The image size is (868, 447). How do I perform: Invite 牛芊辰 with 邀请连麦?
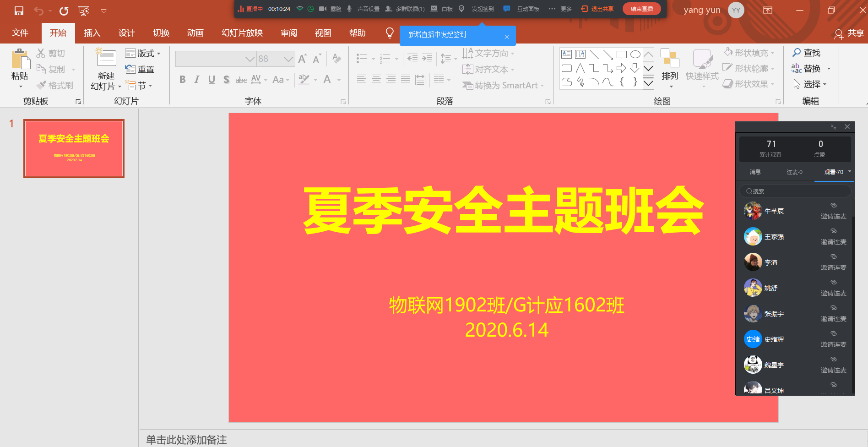tap(833, 212)
